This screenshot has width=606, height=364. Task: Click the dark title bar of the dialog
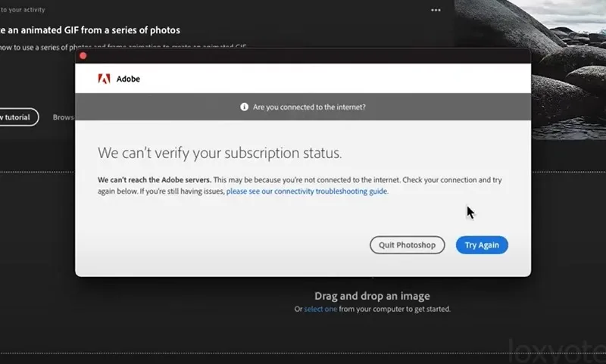(x=303, y=56)
